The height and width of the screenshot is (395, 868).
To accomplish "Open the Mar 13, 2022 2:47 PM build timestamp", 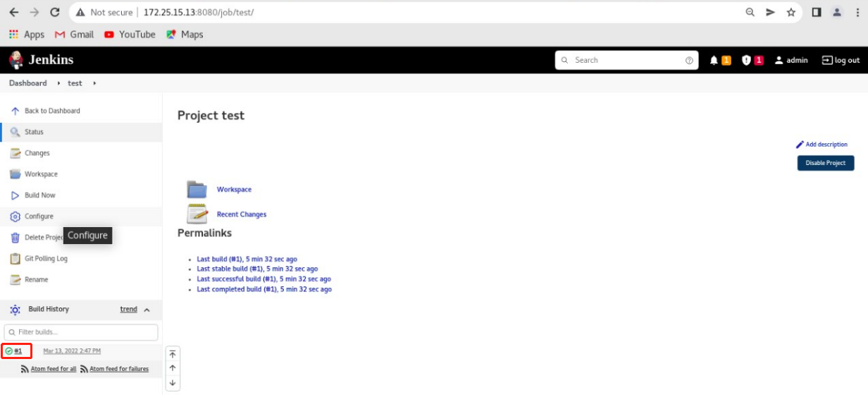I will (x=72, y=351).
